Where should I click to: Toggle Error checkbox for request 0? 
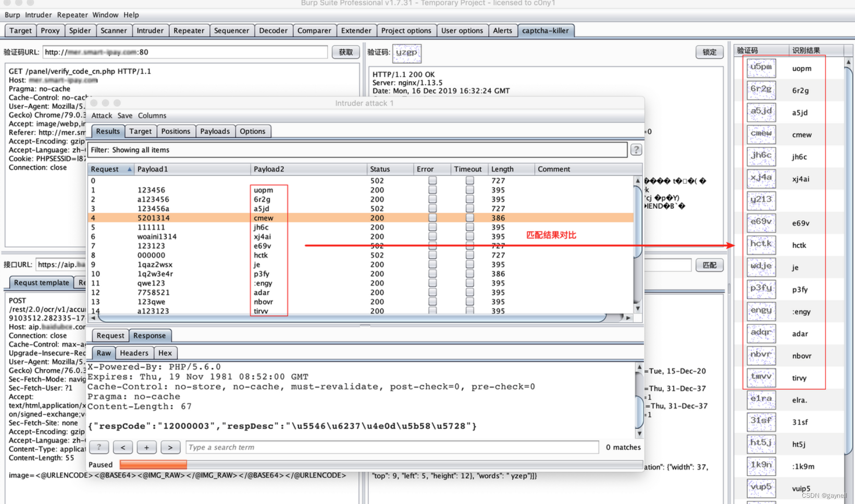click(432, 181)
